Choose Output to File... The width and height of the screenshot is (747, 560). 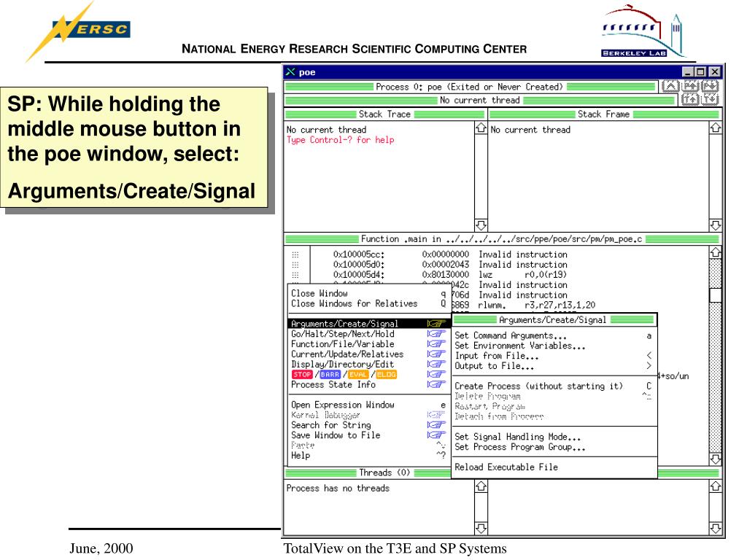coord(554,366)
